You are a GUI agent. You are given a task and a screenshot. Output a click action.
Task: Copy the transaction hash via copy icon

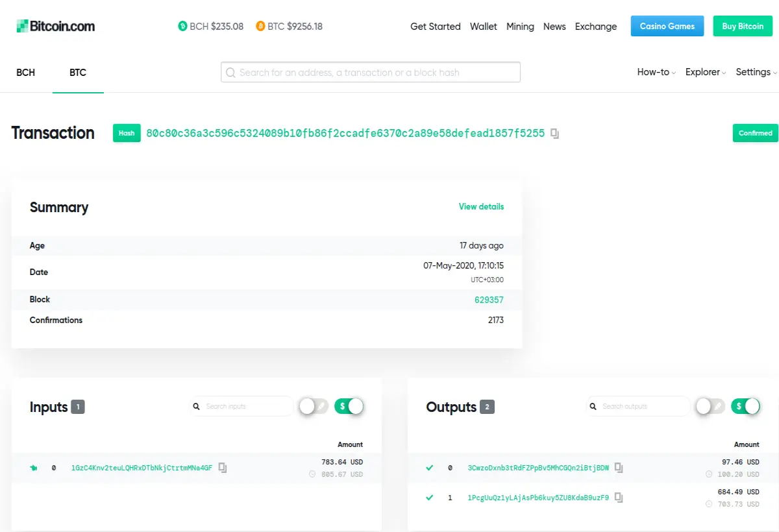click(554, 134)
